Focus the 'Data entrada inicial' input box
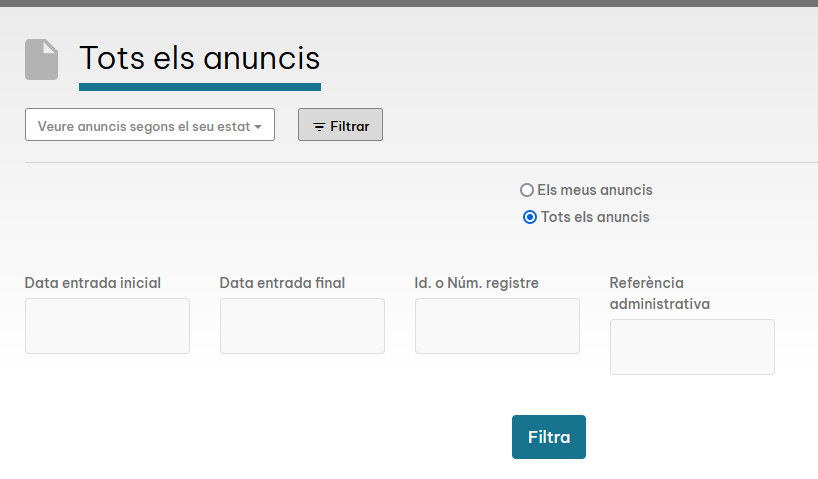The width and height of the screenshot is (818, 479). pos(107,326)
